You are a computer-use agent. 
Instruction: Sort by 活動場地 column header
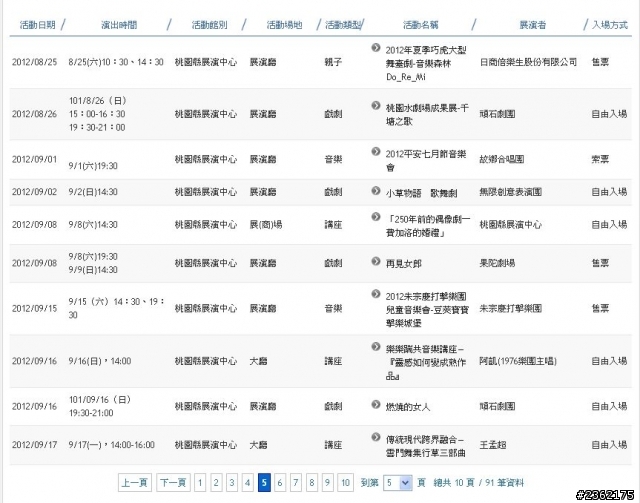(284, 25)
